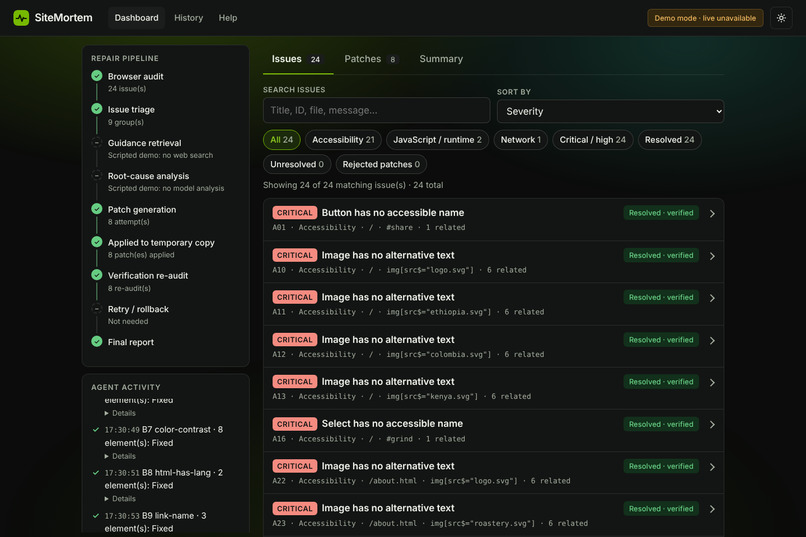Expand issue A13 kenya.svg chevron
The width and height of the screenshot is (806, 537).
pyautogui.click(x=712, y=382)
